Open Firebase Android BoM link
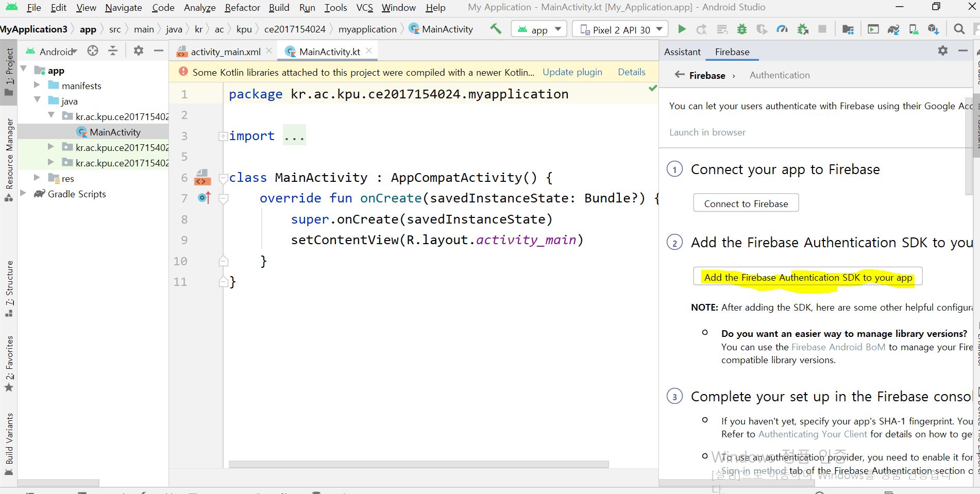The height and width of the screenshot is (494, 980). [838, 347]
